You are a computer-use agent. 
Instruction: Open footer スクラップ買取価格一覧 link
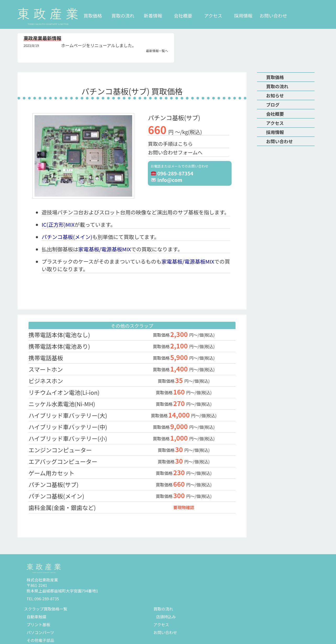point(46,609)
